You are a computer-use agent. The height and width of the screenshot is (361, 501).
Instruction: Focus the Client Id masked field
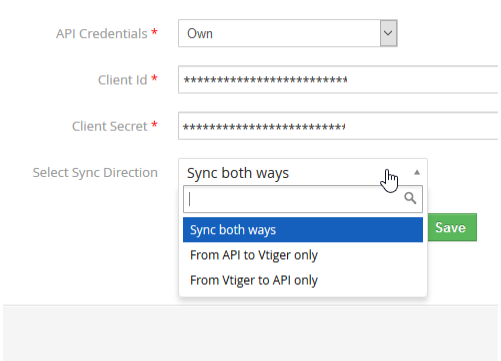338,80
